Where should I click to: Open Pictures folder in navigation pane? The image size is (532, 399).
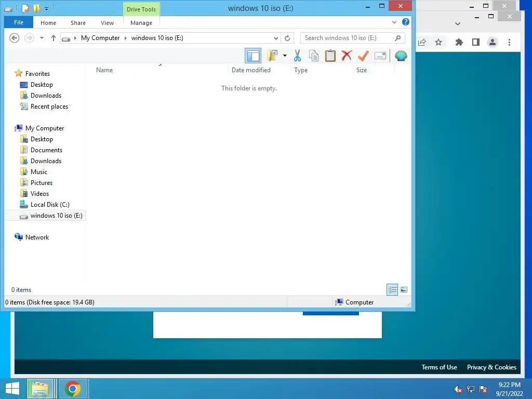42,182
